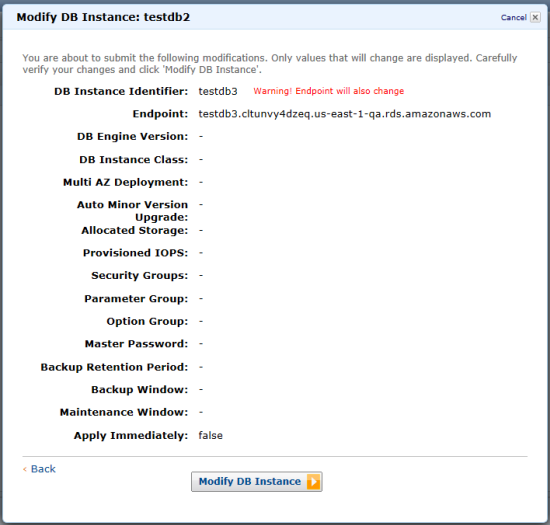This screenshot has width=550, height=525.
Task: Click the Backup Retention Period label
Action: click(114, 367)
